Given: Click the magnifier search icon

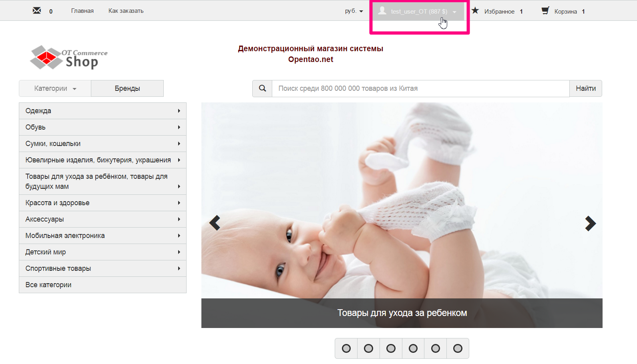Looking at the screenshot, I should [x=262, y=88].
